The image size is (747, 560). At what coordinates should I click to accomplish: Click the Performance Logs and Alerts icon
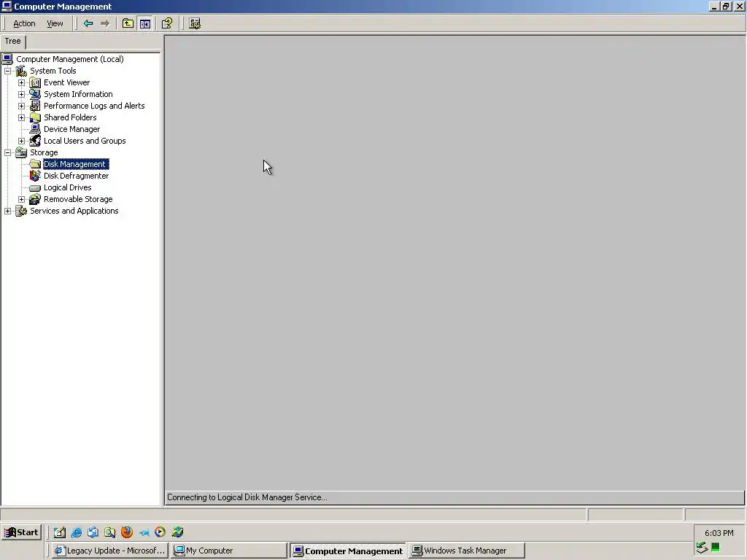(35, 106)
